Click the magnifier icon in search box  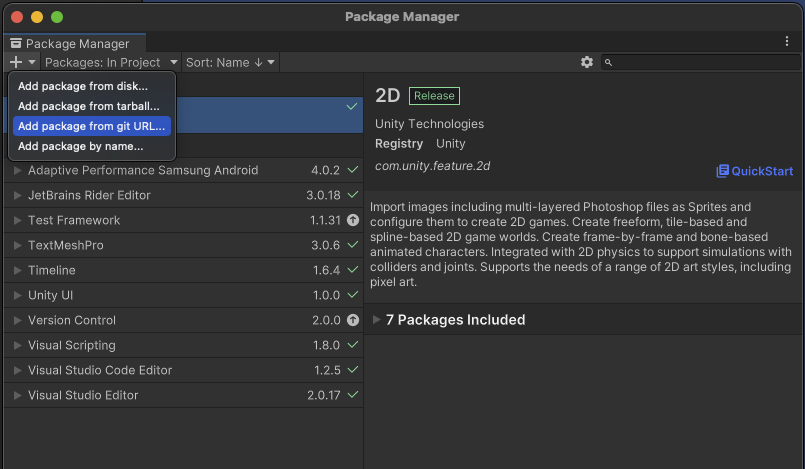click(x=608, y=62)
